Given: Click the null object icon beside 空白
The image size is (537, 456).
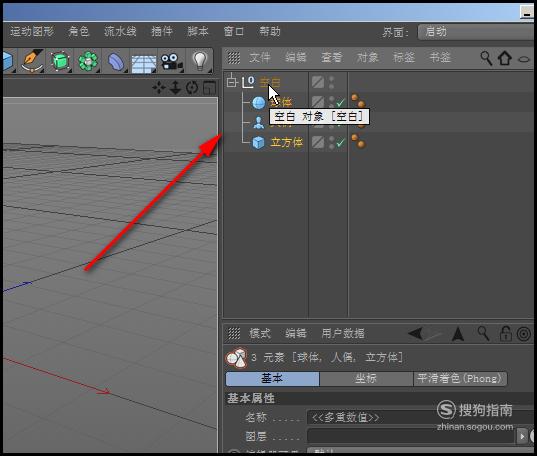Looking at the screenshot, I should [249, 82].
